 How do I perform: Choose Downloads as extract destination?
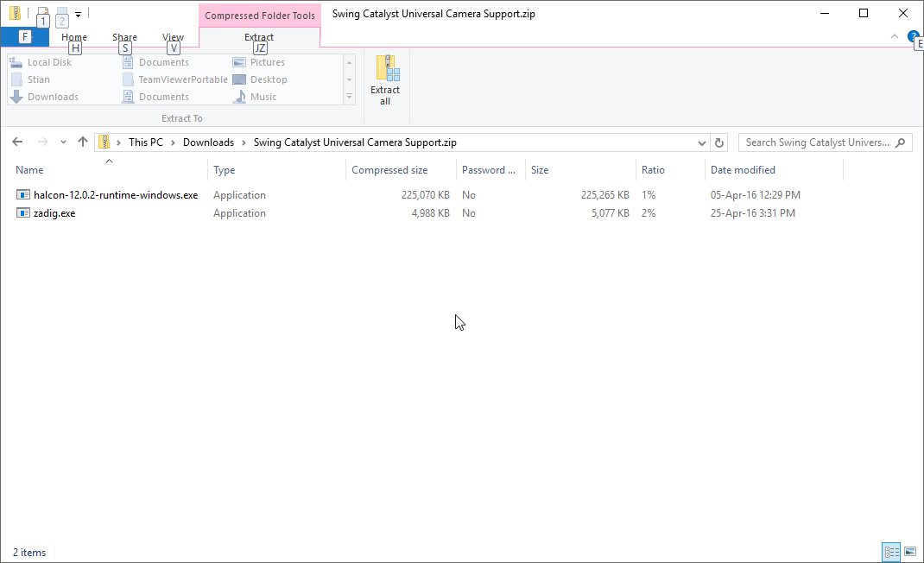point(45,97)
